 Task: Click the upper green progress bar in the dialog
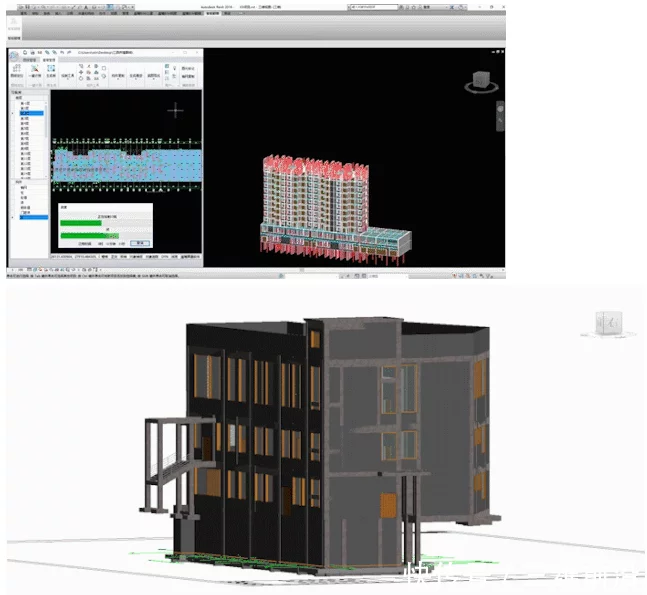[x=82, y=222]
